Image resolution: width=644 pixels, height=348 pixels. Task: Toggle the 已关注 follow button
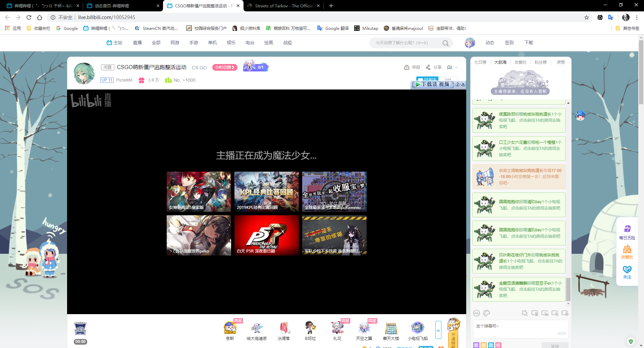coord(427,79)
